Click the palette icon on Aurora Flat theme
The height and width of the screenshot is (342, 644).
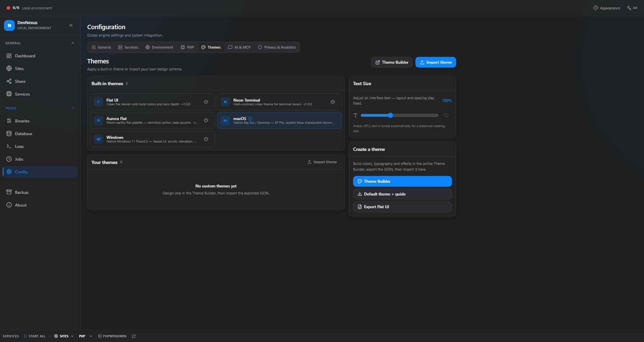[x=206, y=120]
